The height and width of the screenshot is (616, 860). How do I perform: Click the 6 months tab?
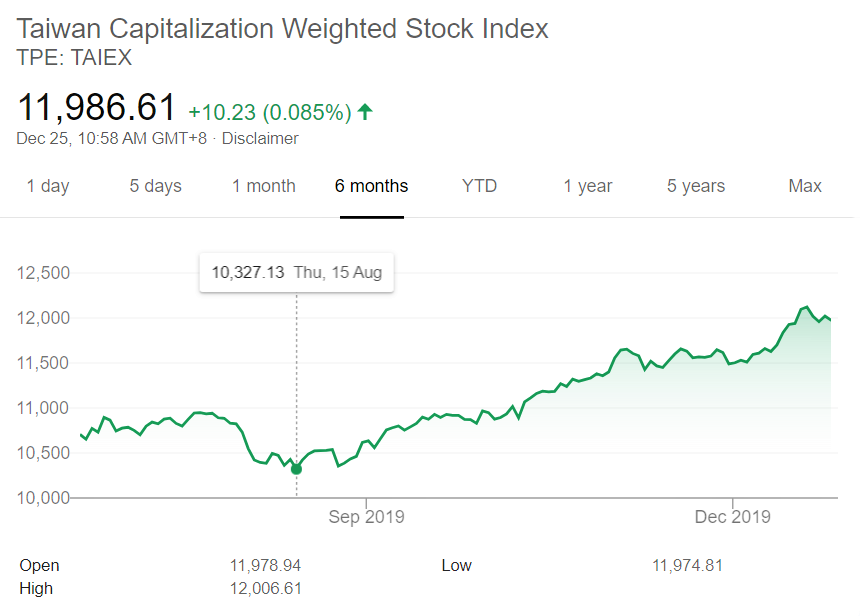click(x=371, y=186)
